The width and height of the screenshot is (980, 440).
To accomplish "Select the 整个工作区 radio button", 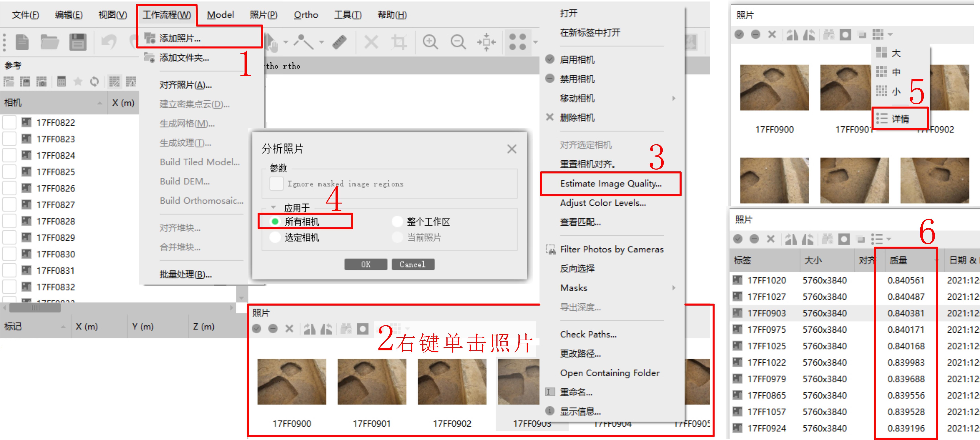I will [398, 221].
